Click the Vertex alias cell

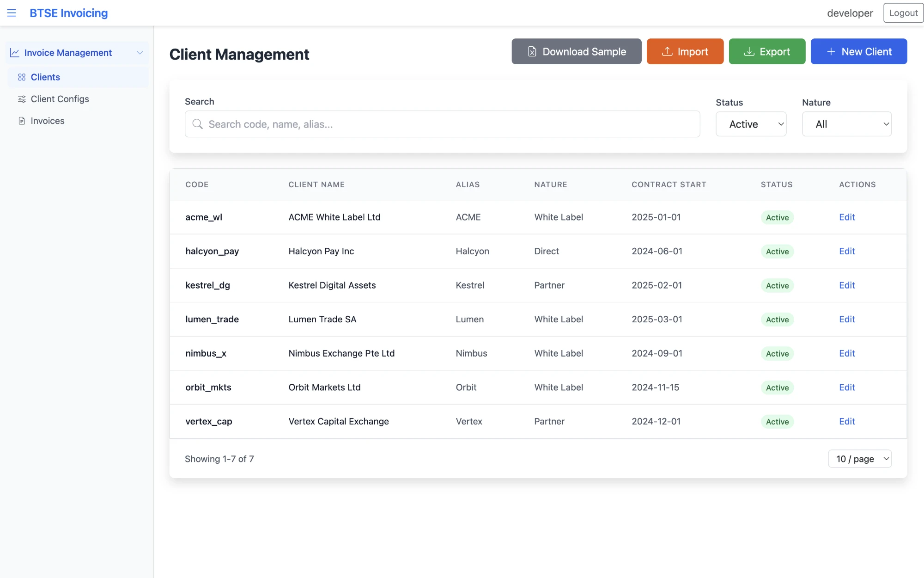tap(468, 421)
